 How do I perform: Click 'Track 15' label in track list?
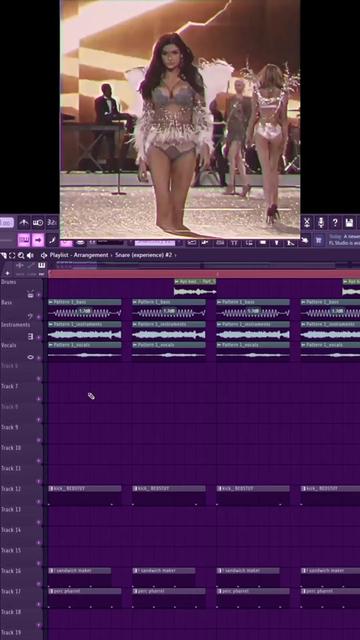(11, 550)
